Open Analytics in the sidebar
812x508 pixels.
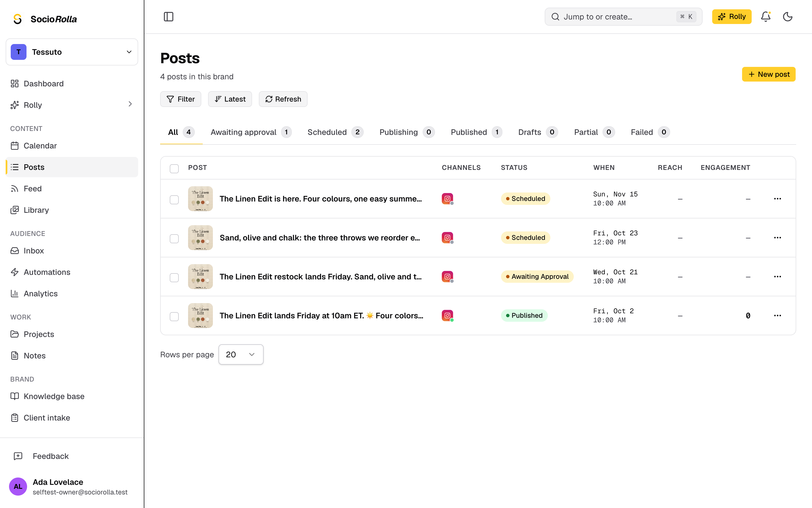72,294
